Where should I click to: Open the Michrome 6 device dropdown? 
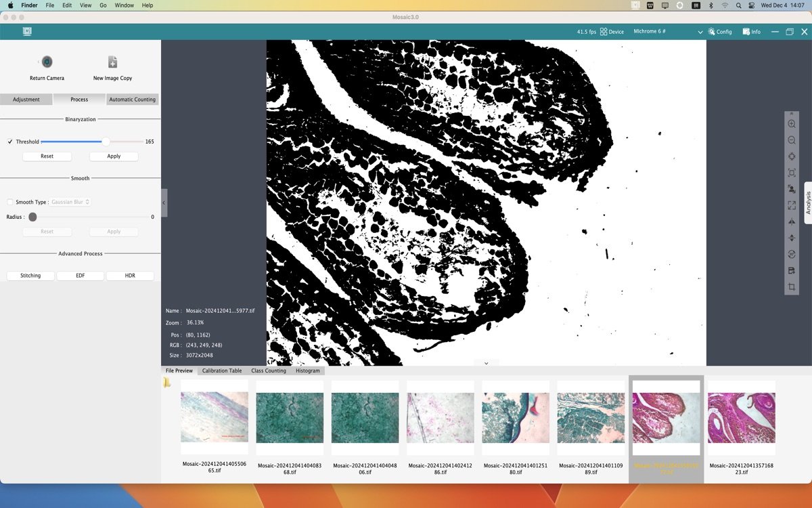coord(700,32)
